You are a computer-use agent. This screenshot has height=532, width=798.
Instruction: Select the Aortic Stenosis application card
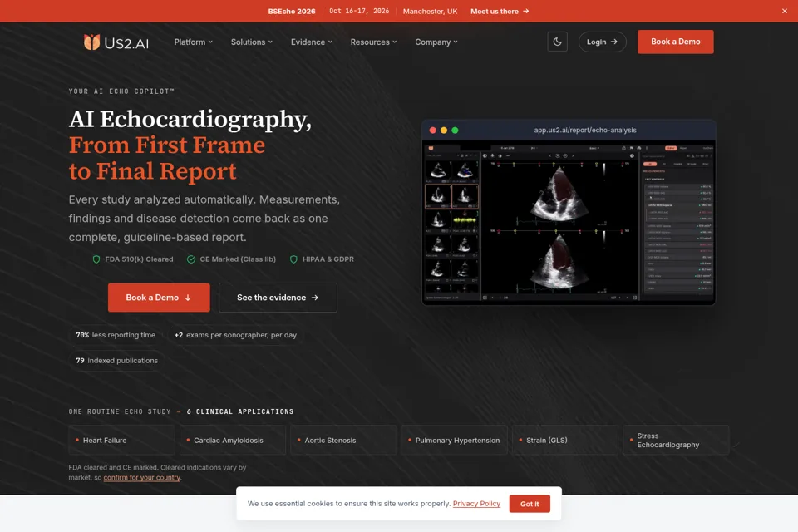click(x=343, y=440)
